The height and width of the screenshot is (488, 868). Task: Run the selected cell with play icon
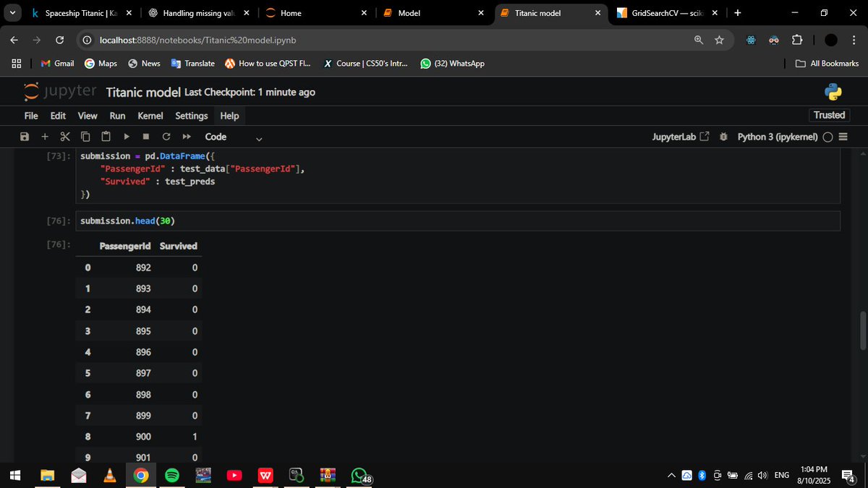(127, 137)
